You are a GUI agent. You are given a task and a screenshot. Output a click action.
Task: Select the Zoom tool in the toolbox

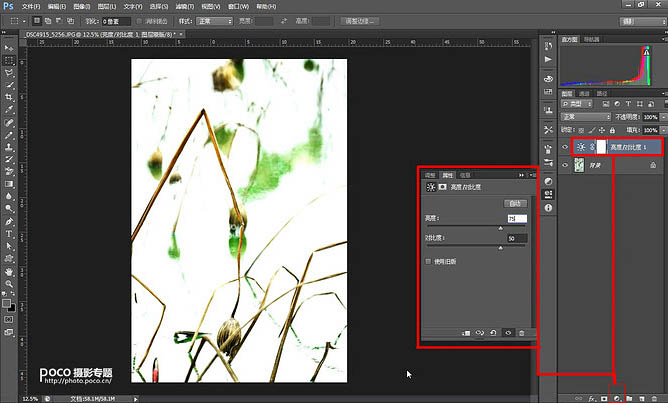[9, 284]
